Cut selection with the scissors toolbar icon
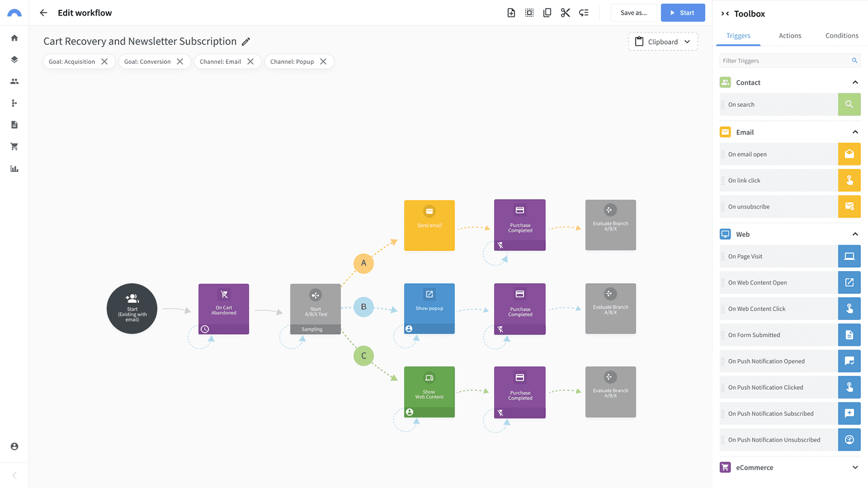 click(x=565, y=12)
